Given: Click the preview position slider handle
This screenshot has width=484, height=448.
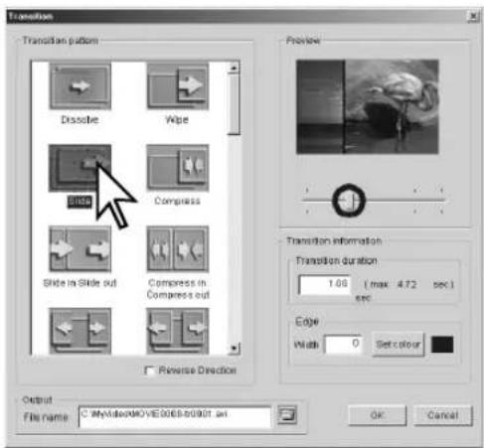Looking at the screenshot, I should tap(349, 200).
